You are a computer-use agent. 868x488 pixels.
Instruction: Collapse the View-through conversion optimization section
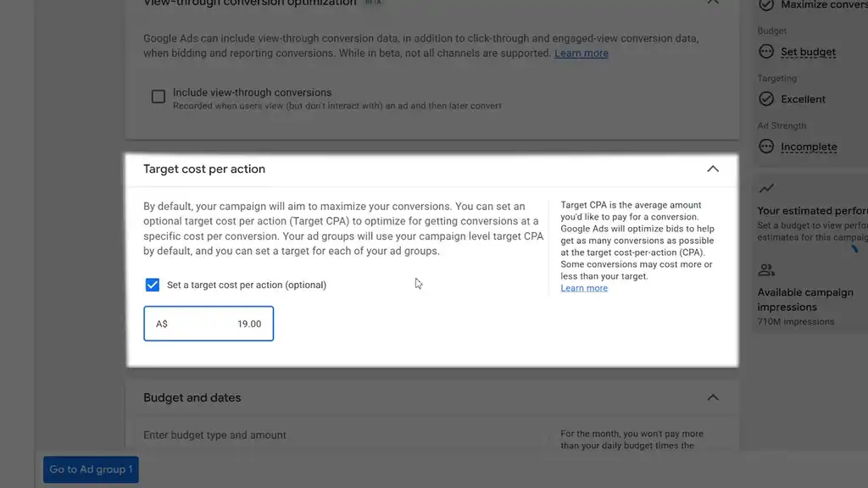(712, 3)
